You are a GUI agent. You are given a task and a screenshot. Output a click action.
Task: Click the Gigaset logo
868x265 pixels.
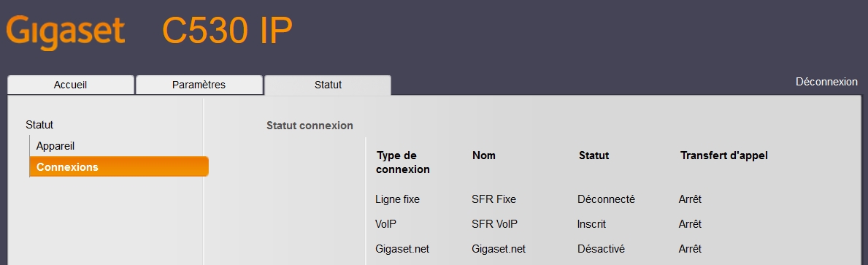click(x=65, y=33)
